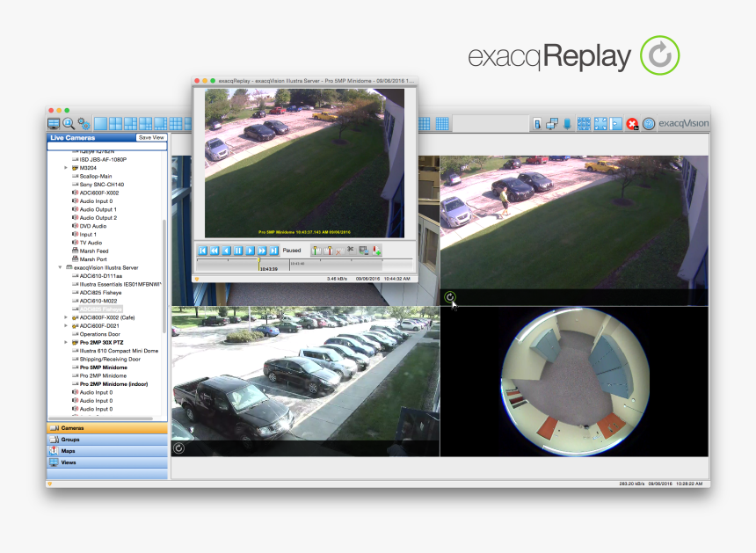756x553 pixels.
Task: Select the DVD Audio item
Action: coord(93,226)
